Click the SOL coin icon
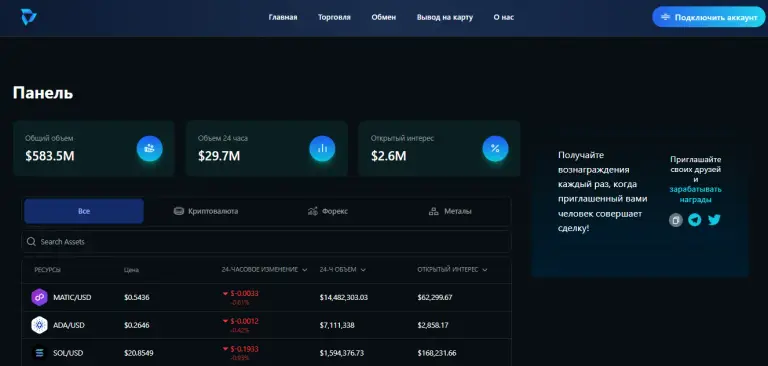The height and width of the screenshot is (366, 768). click(x=39, y=353)
